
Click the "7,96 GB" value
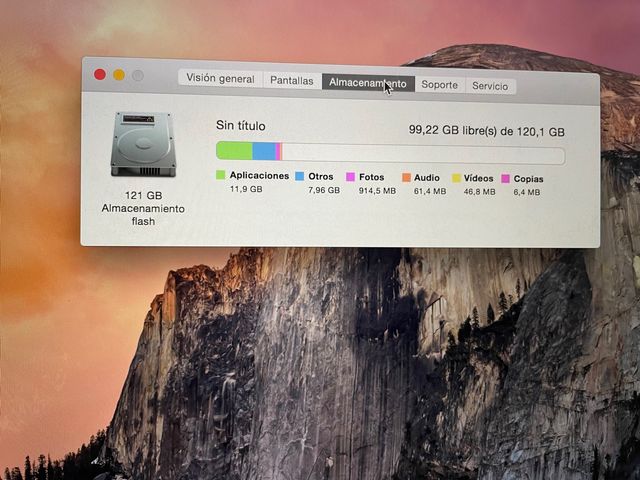(x=324, y=190)
